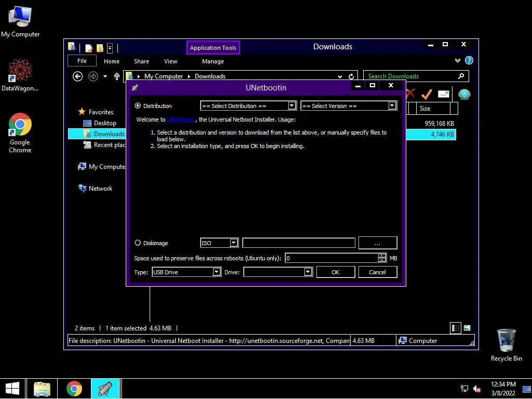Open the Select Distribution dropdown
This screenshot has height=399, width=532.
[x=248, y=106]
